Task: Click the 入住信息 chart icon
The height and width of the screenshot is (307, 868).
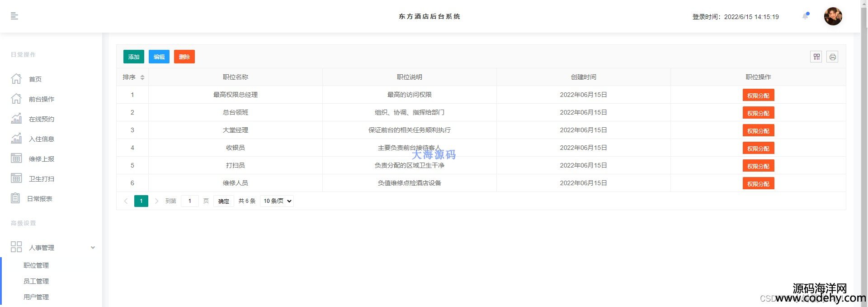Action: (x=16, y=139)
